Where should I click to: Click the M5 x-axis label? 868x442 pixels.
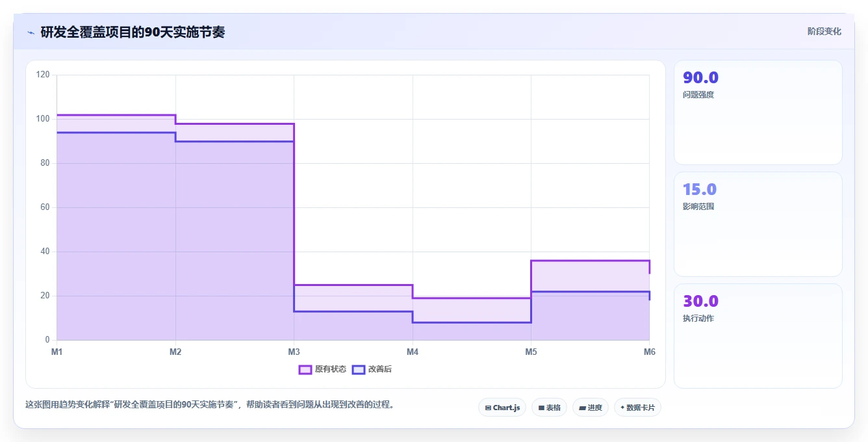coord(531,352)
